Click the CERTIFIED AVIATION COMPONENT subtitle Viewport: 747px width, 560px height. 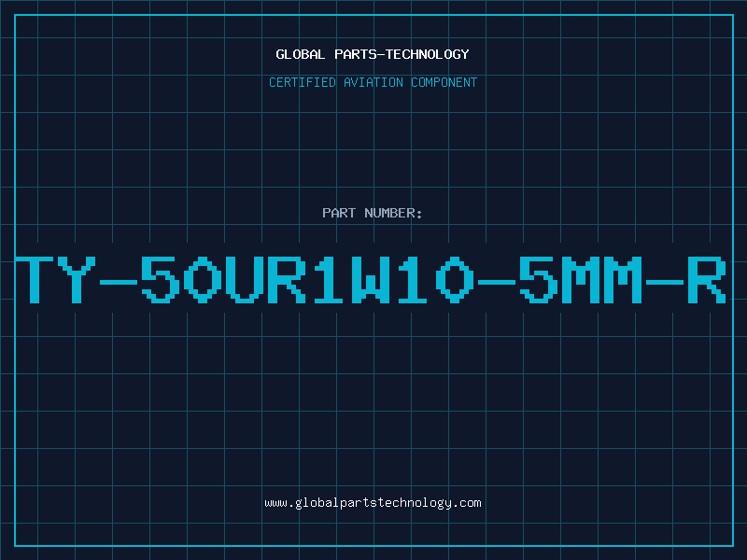[373, 82]
